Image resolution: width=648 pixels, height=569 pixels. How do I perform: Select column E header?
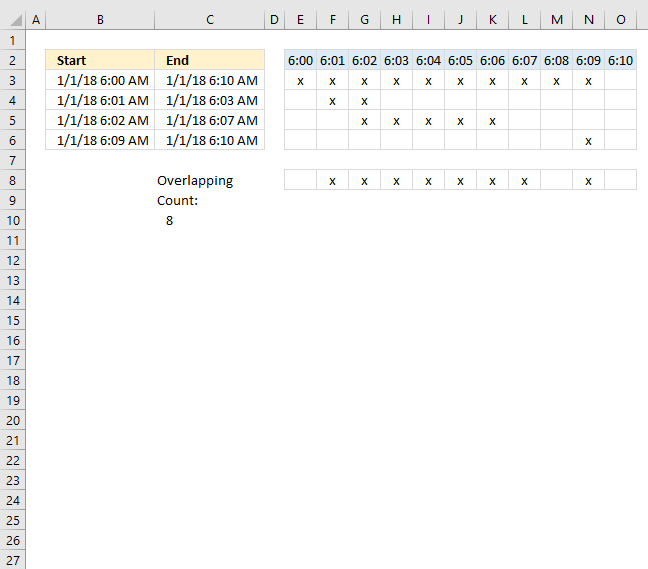point(300,19)
